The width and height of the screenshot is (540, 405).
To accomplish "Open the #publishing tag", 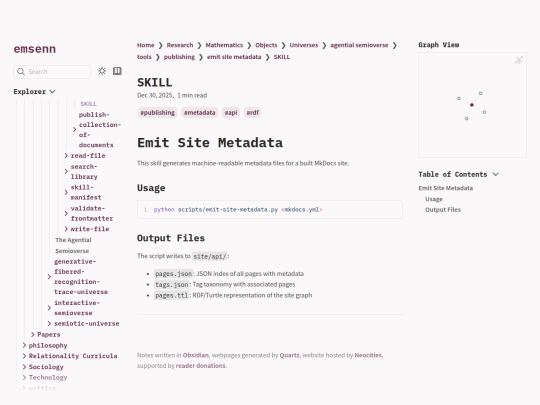I will click(157, 113).
